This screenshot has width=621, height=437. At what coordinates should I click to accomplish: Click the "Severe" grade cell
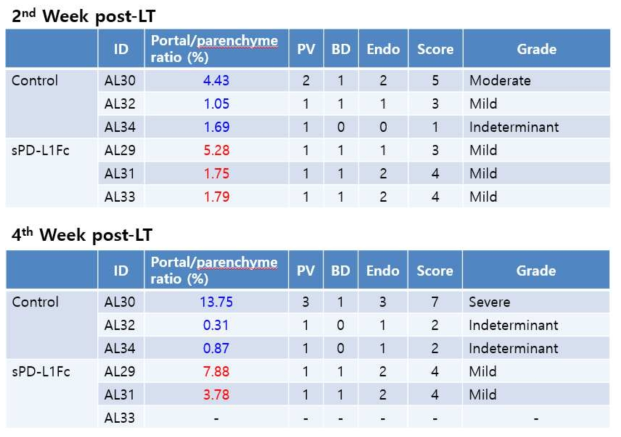click(x=488, y=302)
